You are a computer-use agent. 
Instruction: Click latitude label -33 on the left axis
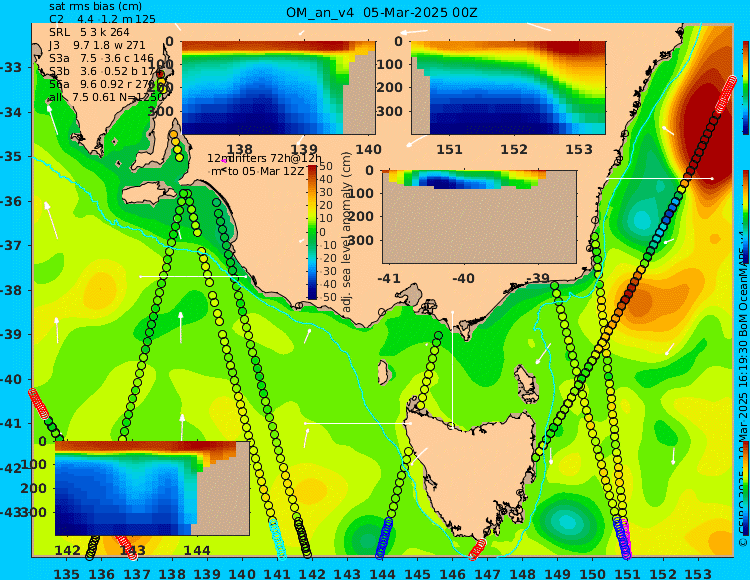[x=11, y=67]
